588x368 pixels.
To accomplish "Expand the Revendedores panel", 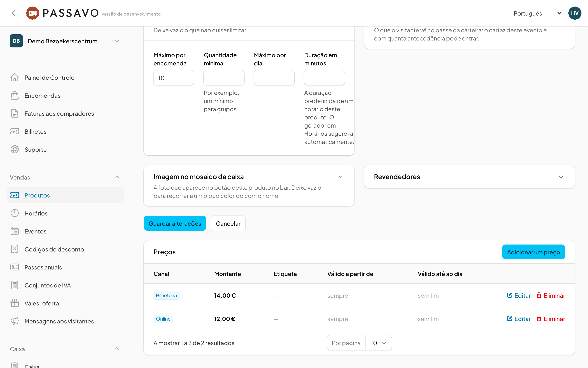I will pos(561,177).
